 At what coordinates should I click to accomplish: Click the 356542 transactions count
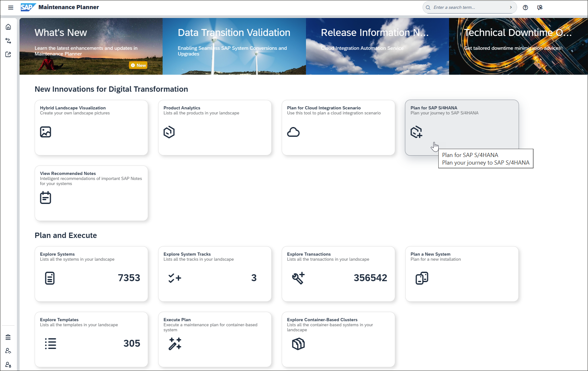[x=370, y=278]
